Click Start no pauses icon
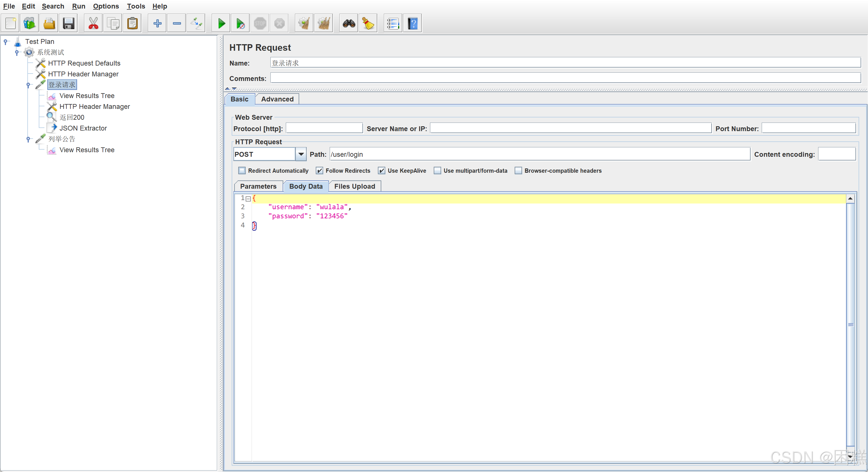 tap(240, 23)
